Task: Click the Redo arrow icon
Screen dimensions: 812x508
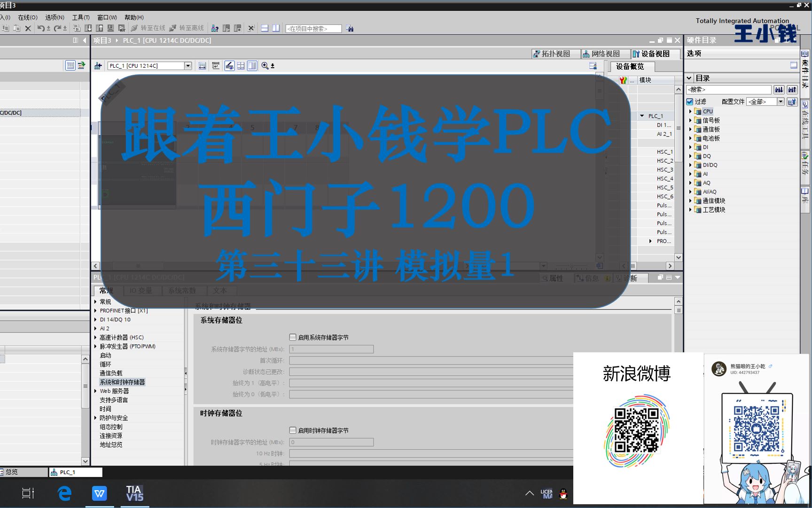Action: point(58,28)
